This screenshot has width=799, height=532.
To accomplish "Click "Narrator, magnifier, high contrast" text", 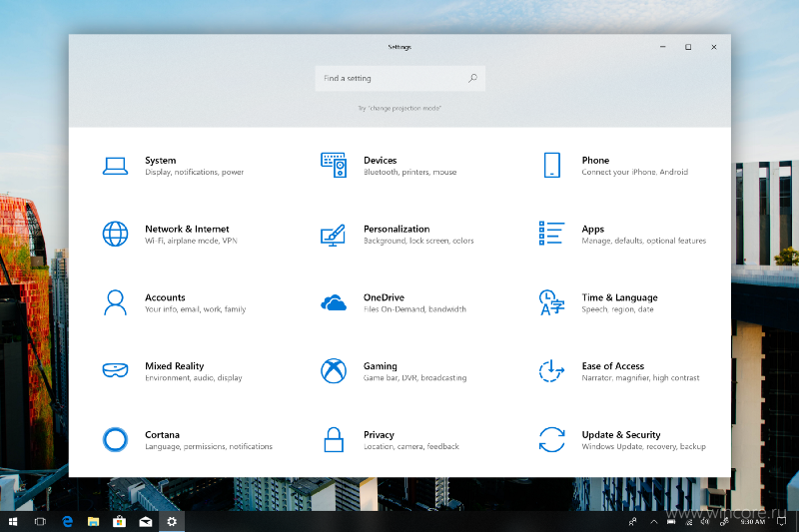I will (640, 377).
